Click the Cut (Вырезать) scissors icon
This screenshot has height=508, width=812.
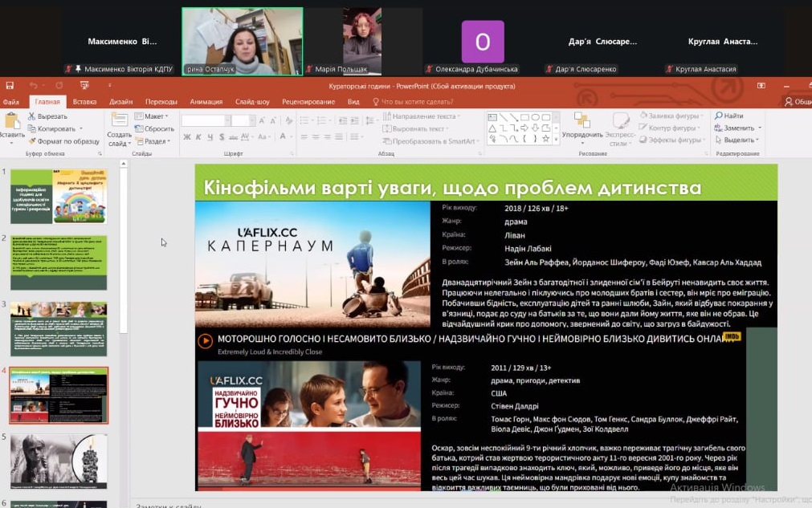[x=32, y=116]
